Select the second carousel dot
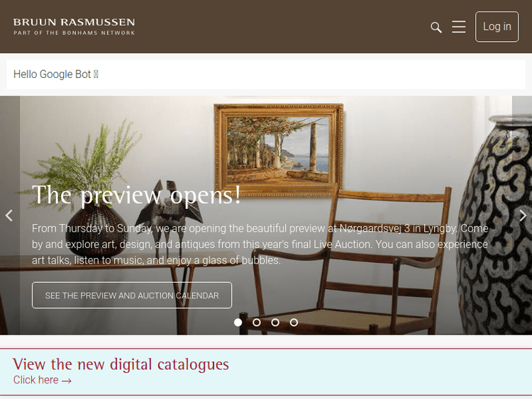Screen dimensions: 532x399 [257, 322]
